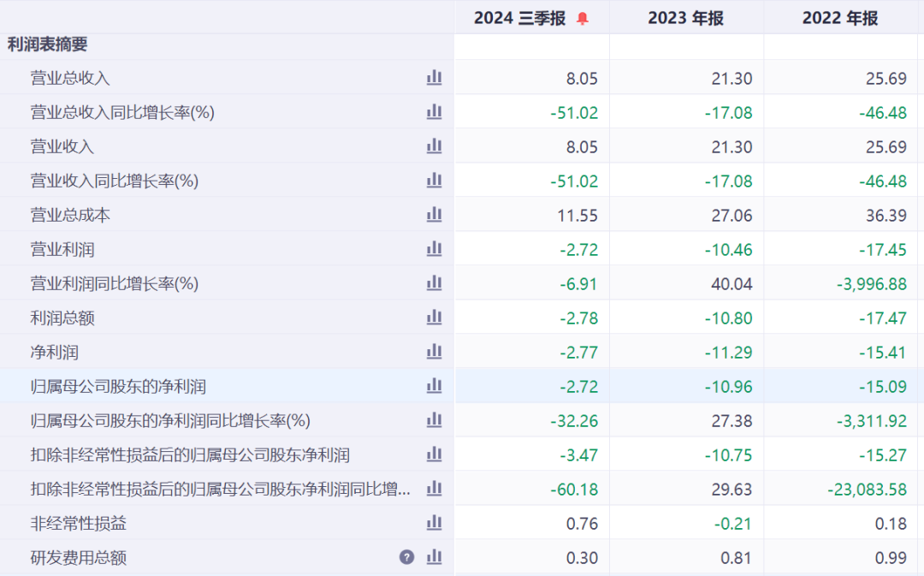Open chart icon for 营业利润

click(434, 249)
